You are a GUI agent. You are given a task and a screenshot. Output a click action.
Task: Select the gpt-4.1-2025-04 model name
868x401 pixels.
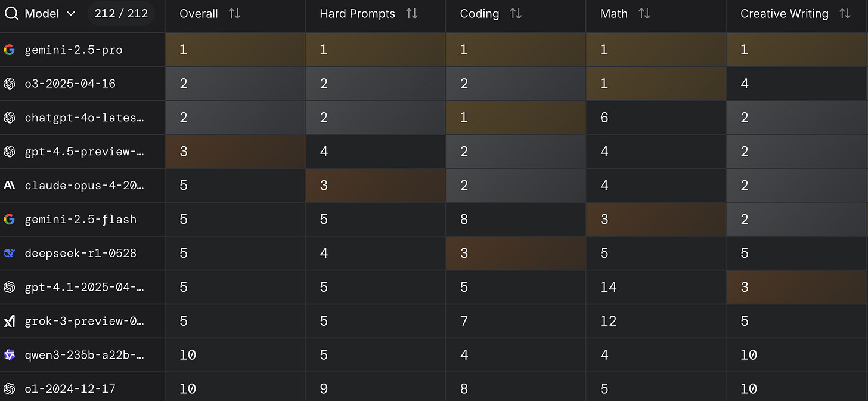pos(84,287)
